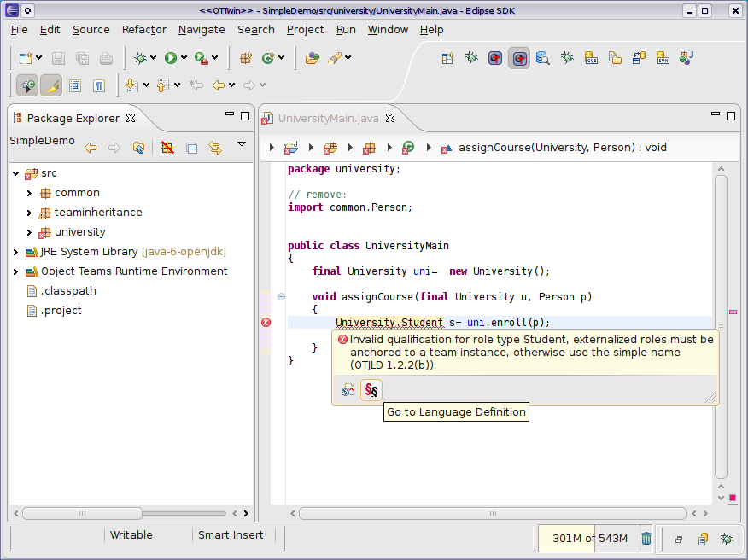Image resolution: width=748 pixels, height=560 pixels.
Task: Toggle the role filter icon in Package Explorer
Action: pos(167,148)
